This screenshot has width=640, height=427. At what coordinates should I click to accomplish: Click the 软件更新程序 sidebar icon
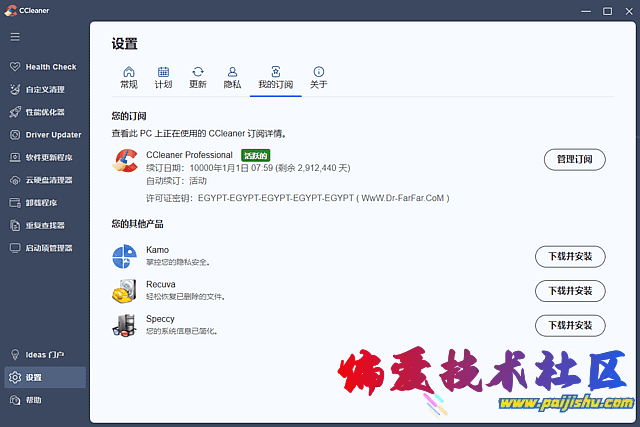point(15,157)
